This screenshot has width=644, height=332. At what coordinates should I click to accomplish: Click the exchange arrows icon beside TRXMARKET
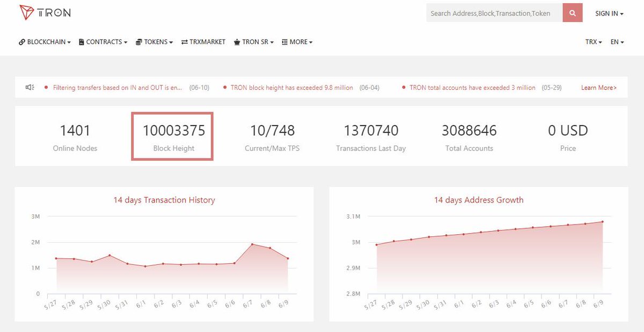coord(185,42)
